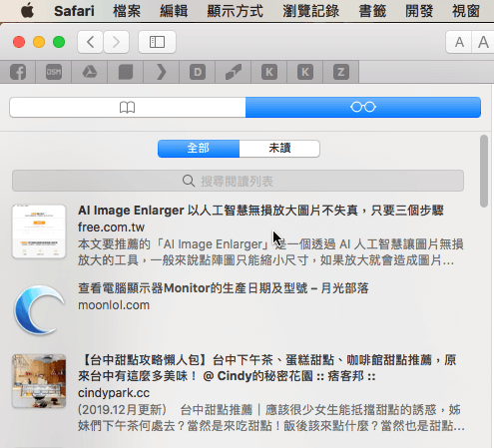Open the 編輯 menu
This screenshot has width=494, height=448.
click(x=174, y=11)
